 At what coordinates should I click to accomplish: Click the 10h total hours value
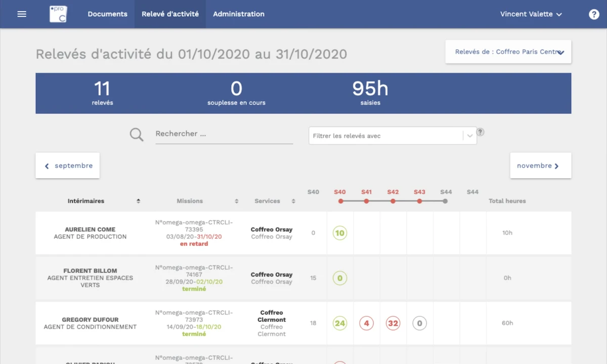tap(507, 233)
